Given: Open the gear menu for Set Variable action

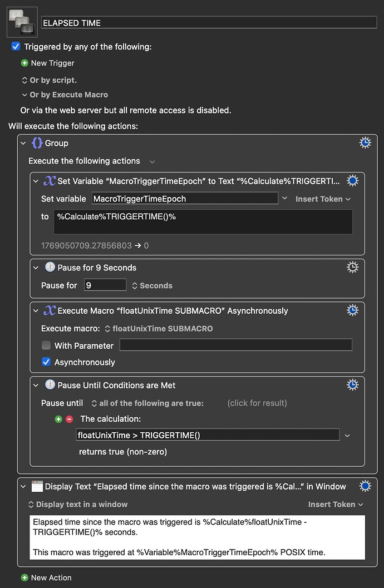Looking at the screenshot, I should [352, 181].
